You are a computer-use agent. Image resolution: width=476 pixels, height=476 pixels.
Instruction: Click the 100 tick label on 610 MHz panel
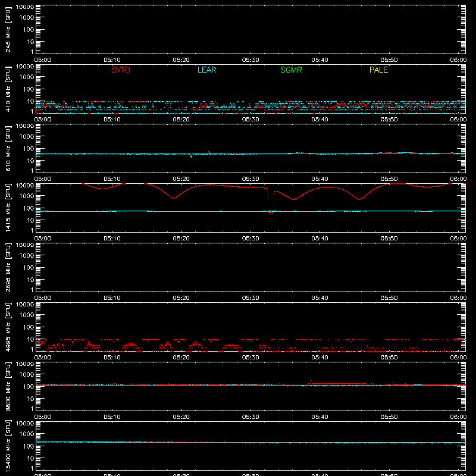[x=29, y=149]
